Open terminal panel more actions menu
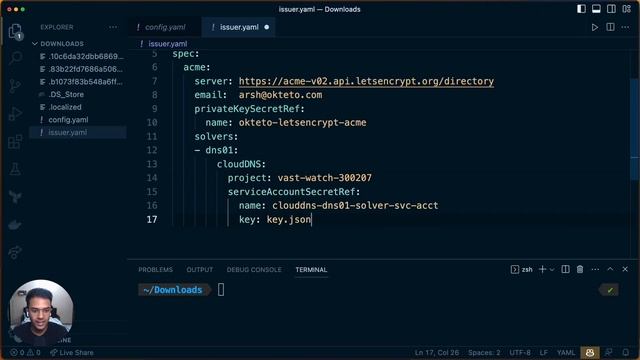Viewport: 640px width, 360px height. (x=595, y=269)
